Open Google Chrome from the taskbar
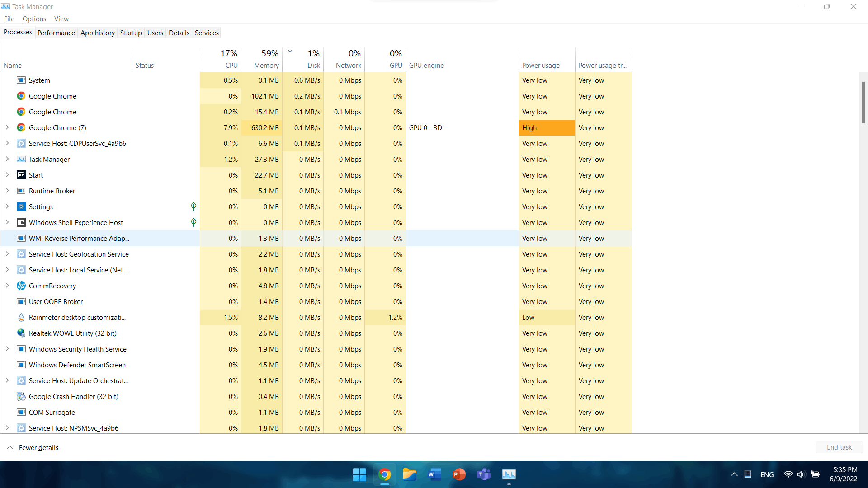This screenshot has height=488, width=868. coord(385,474)
